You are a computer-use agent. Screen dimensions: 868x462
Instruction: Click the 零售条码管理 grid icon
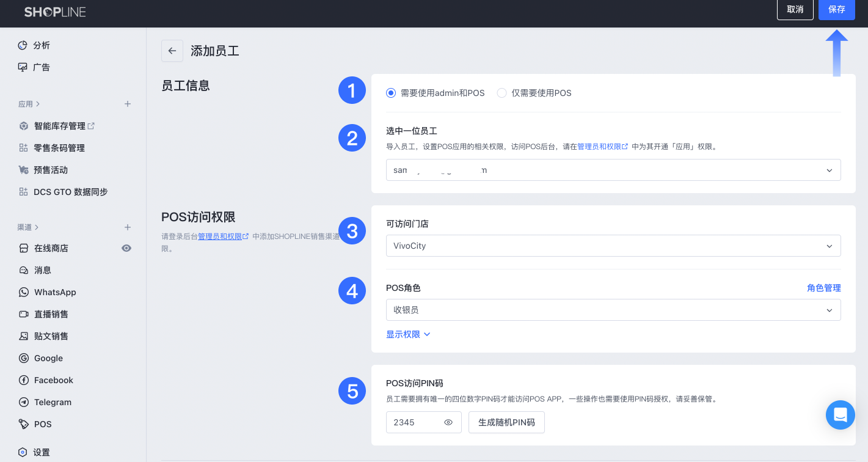(24, 148)
